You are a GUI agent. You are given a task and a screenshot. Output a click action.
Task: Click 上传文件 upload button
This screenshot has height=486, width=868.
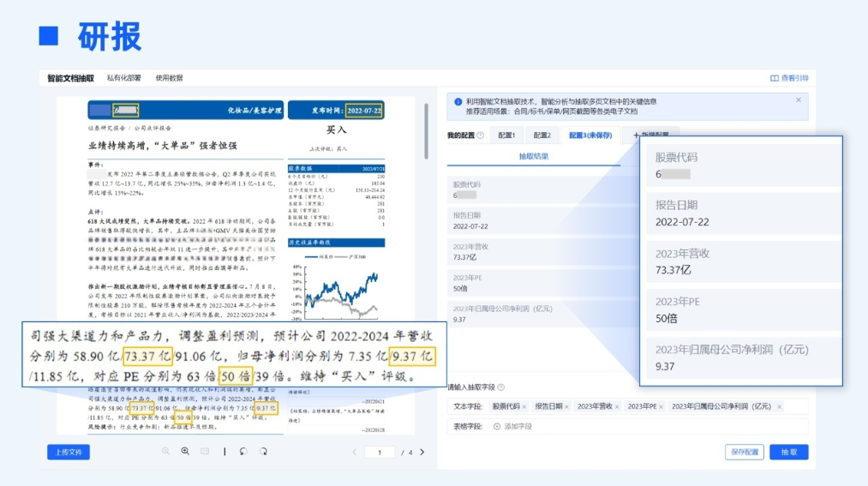(69, 452)
